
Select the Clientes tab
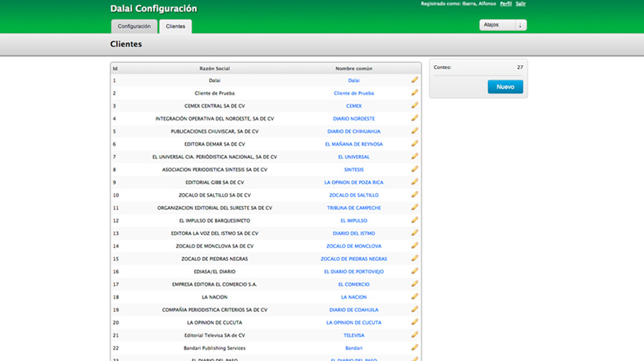click(175, 26)
